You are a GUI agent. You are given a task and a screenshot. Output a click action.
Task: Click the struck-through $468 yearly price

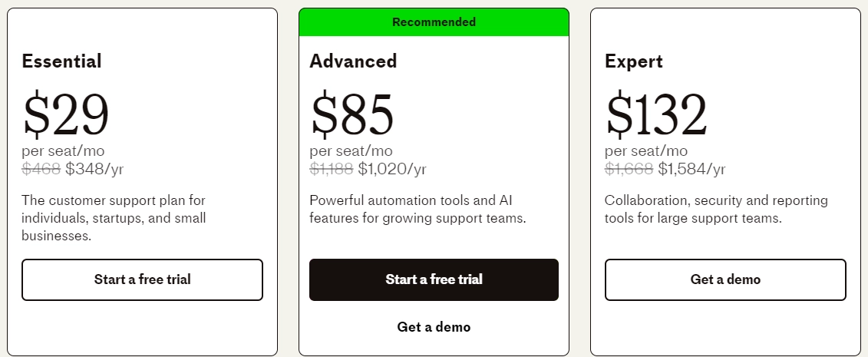41,169
